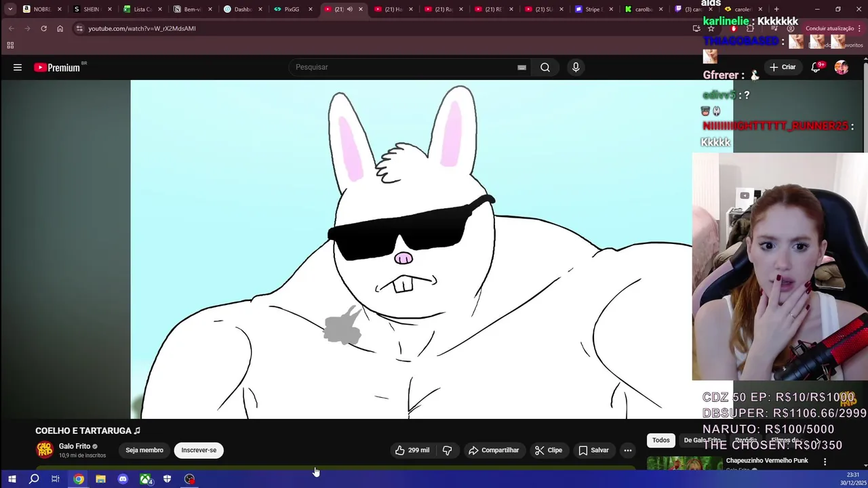Open the Chapeuzinho Vermelho Punk video title
Viewport: 868px width, 488px height.
(x=767, y=461)
